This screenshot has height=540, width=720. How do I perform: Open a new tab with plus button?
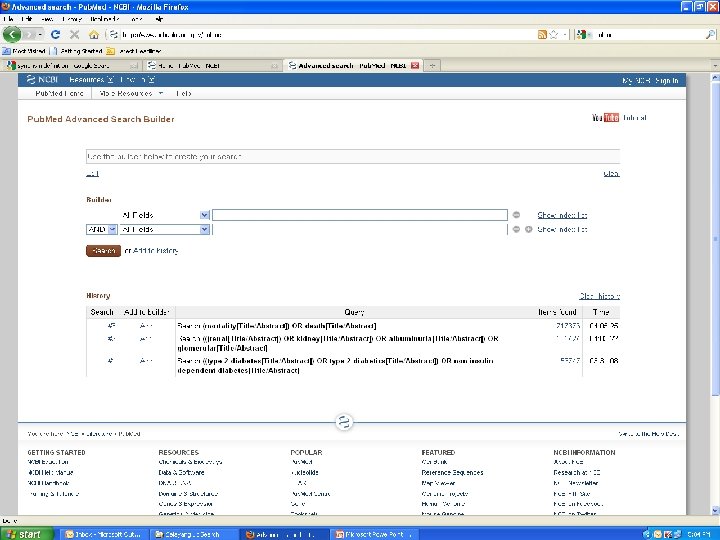tap(432, 66)
